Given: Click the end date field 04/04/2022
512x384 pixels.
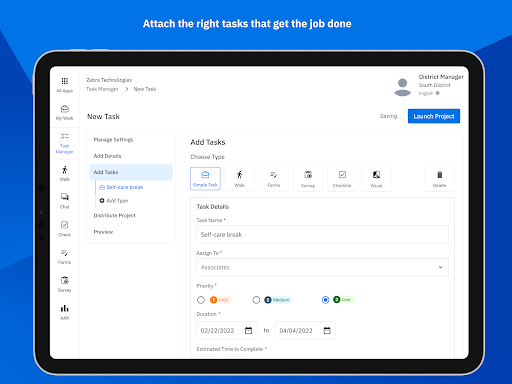Looking at the screenshot, I should click(305, 330).
